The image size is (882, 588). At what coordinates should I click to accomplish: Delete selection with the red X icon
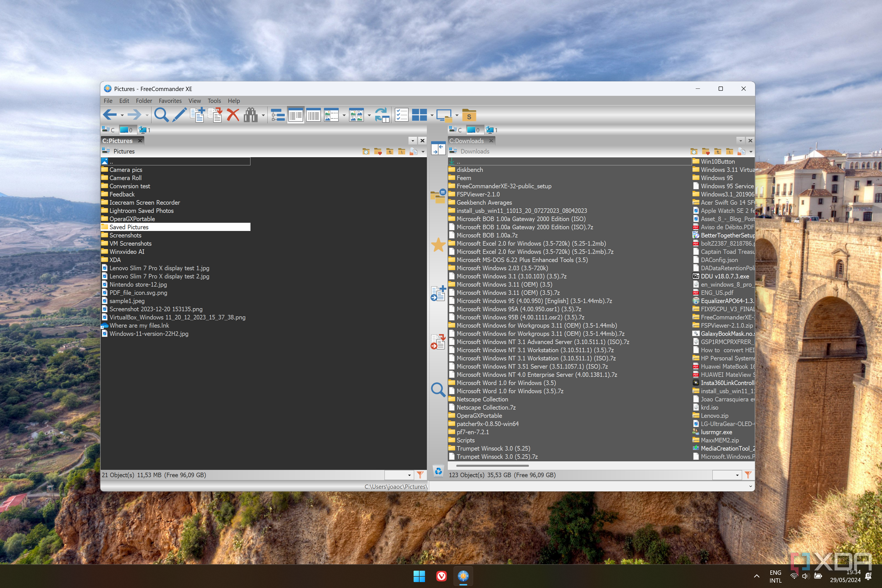click(233, 115)
